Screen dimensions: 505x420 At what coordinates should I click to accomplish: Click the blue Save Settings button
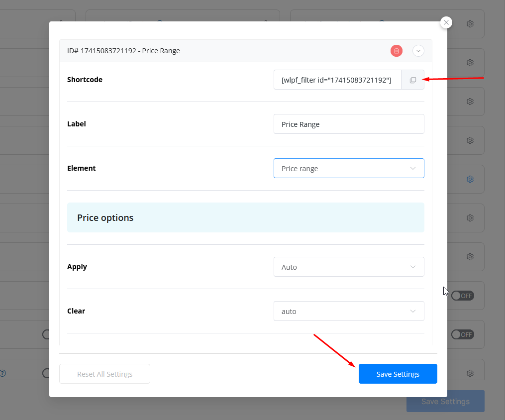tap(398, 374)
